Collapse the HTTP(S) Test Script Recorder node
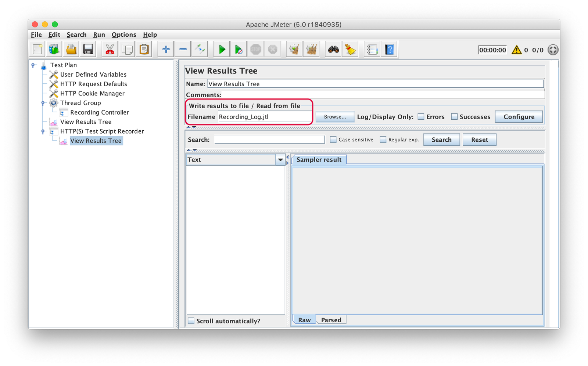588x366 pixels. click(x=43, y=131)
